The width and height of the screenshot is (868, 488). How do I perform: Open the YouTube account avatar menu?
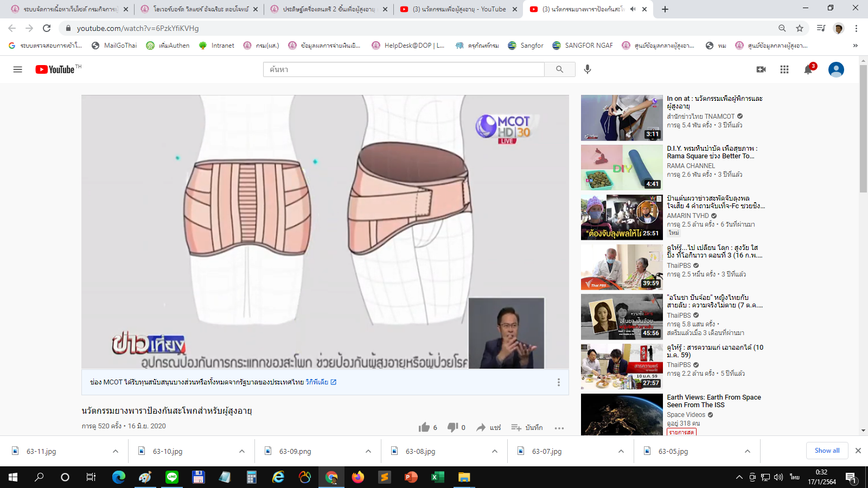click(836, 69)
